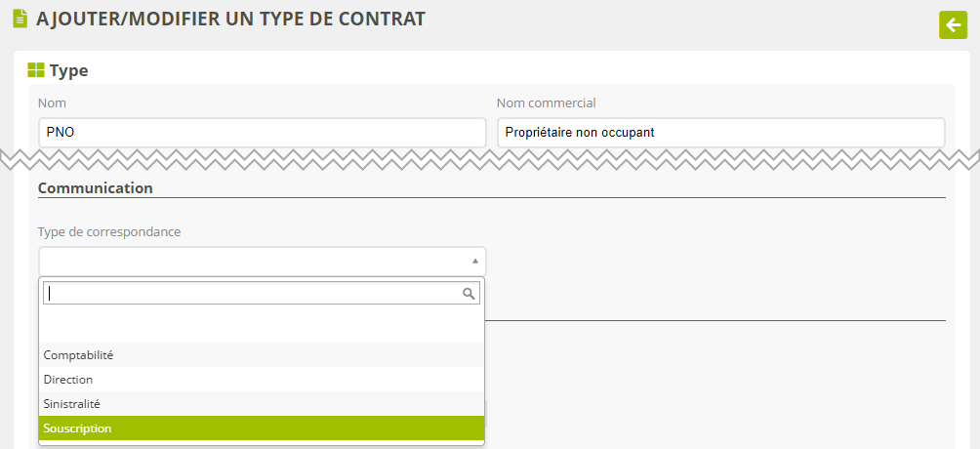This screenshot has width=980, height=449.
Task: Click the Communication section heading
Action: click(x=95, y=187)
